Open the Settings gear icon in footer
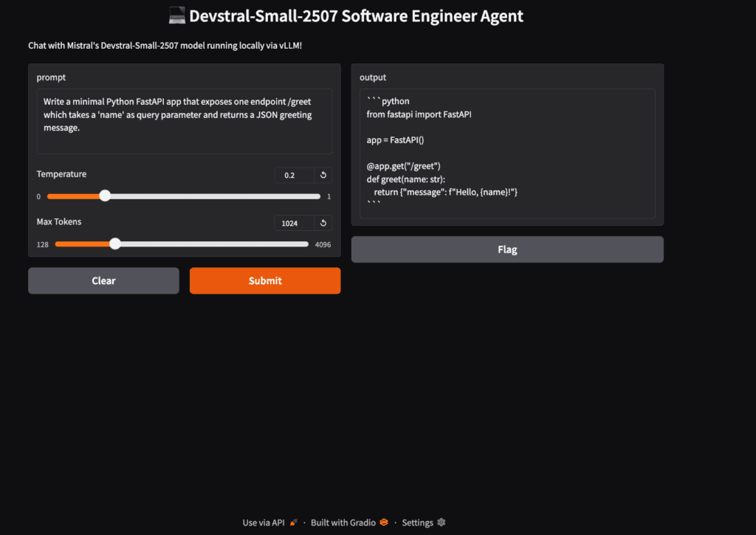756x535 pixels. coord(441,522)
